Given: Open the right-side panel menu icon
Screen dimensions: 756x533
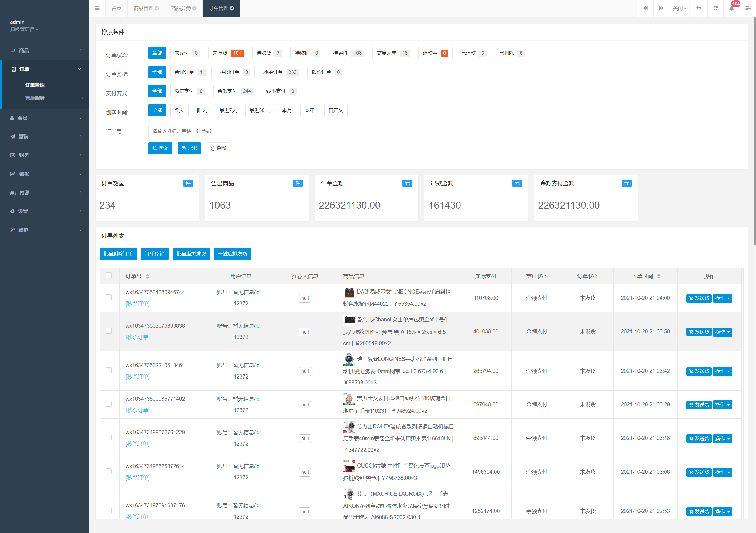Looking at the screenshot, I should pos(748,8).
